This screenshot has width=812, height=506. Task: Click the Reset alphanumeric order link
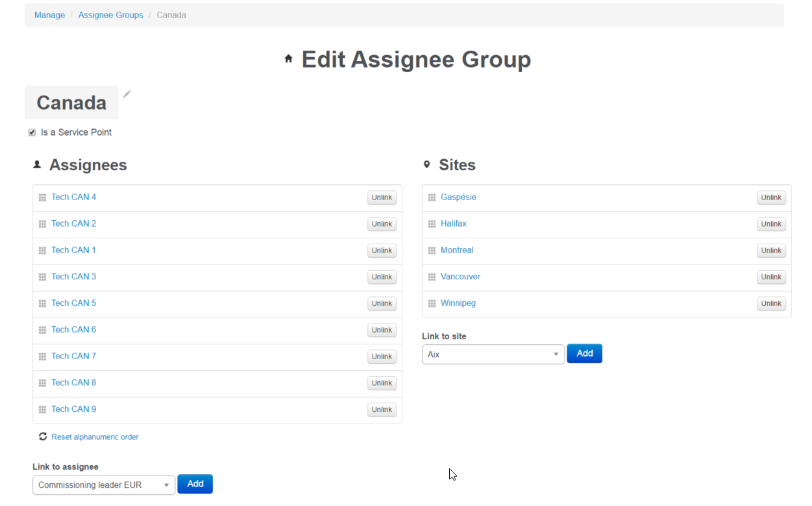click(x=95, y=437)
